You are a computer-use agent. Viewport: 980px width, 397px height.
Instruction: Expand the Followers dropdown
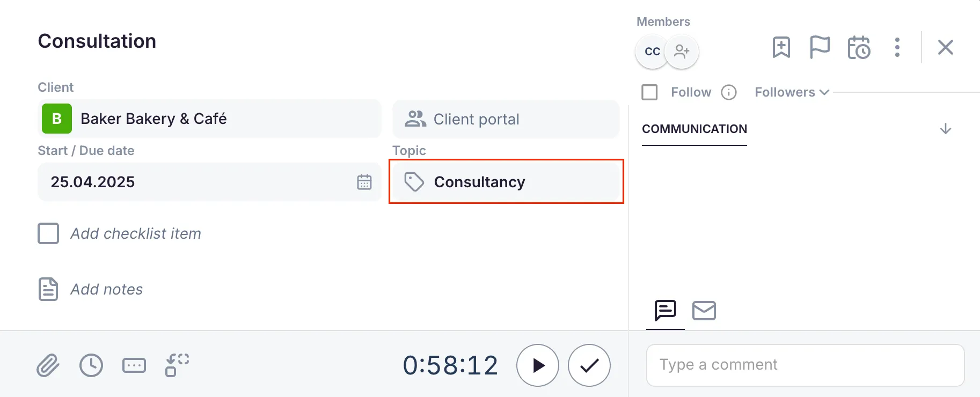pos(792,92)
